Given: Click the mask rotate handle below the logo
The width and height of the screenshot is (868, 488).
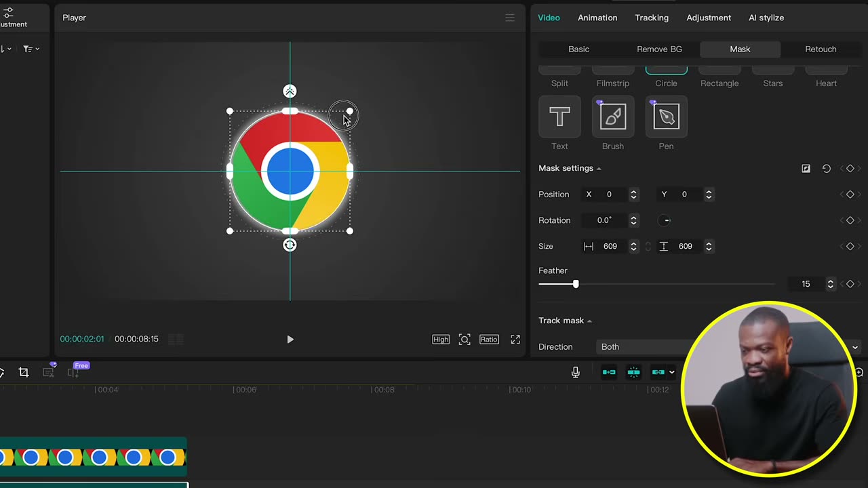Looking at the screenshot, I should 290,245.
